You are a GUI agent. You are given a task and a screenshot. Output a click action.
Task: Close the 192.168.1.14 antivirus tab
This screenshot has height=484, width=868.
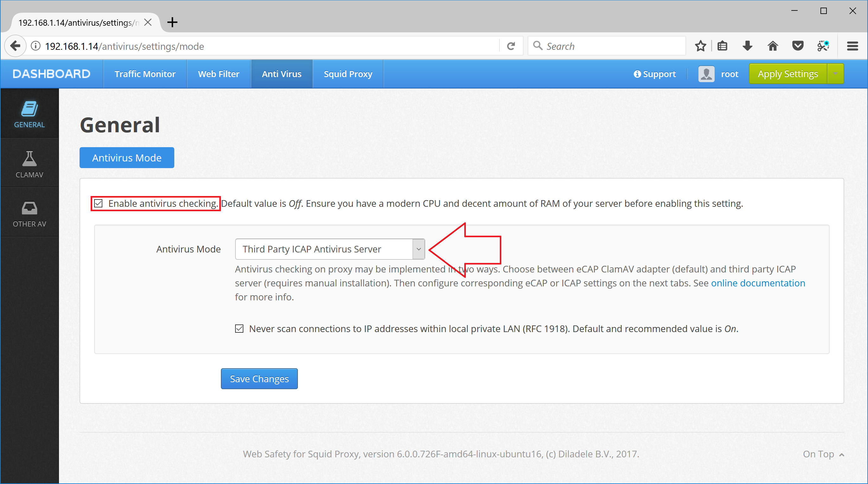pyautogui.click(x=148, y=22)
